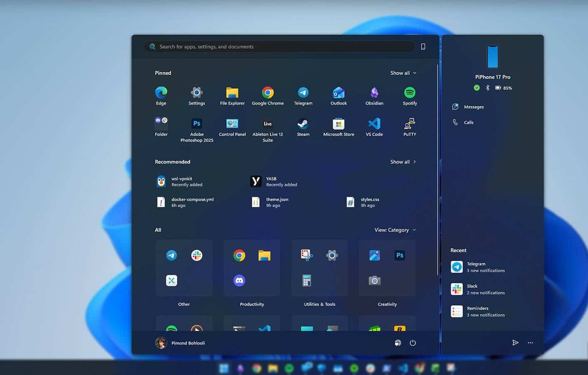Launch VS Code from Pinned
This screenshot has width=588, height=375.
tap(374, 127)
